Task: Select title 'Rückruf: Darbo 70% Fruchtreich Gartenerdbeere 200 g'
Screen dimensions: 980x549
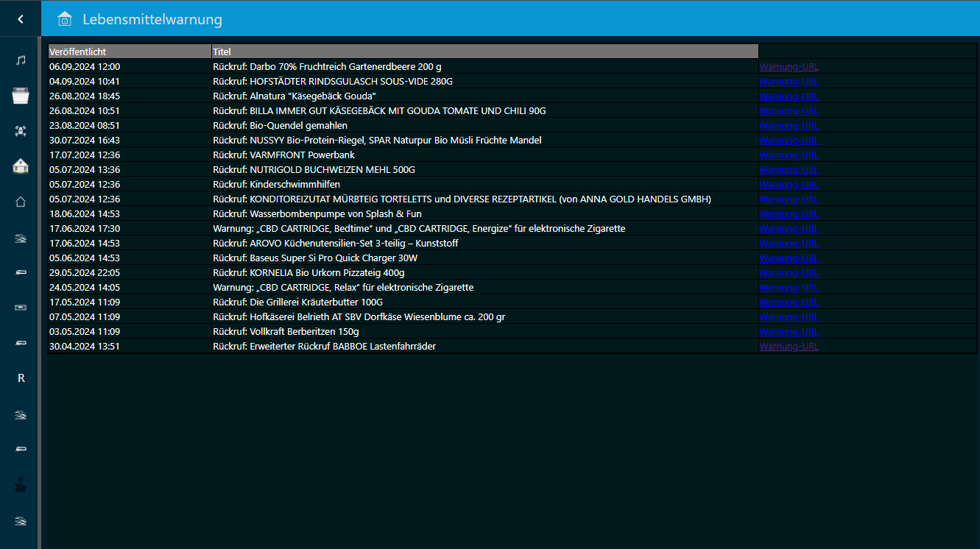Action: (327, 66)
